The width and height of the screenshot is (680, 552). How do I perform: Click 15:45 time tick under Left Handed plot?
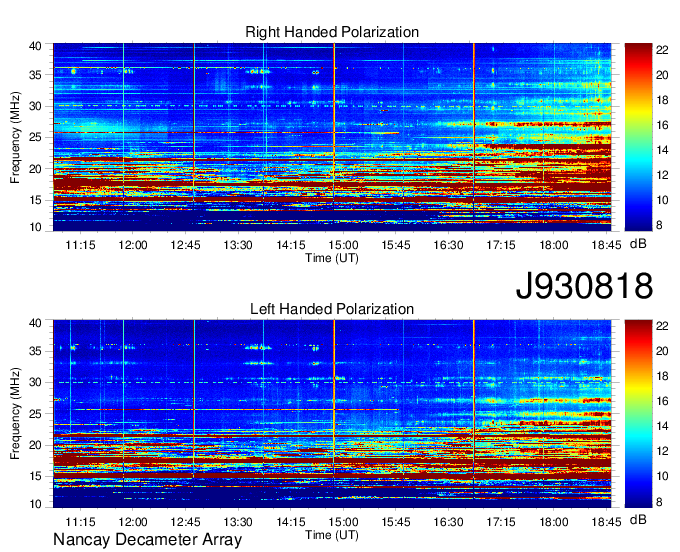pos(396,522)
